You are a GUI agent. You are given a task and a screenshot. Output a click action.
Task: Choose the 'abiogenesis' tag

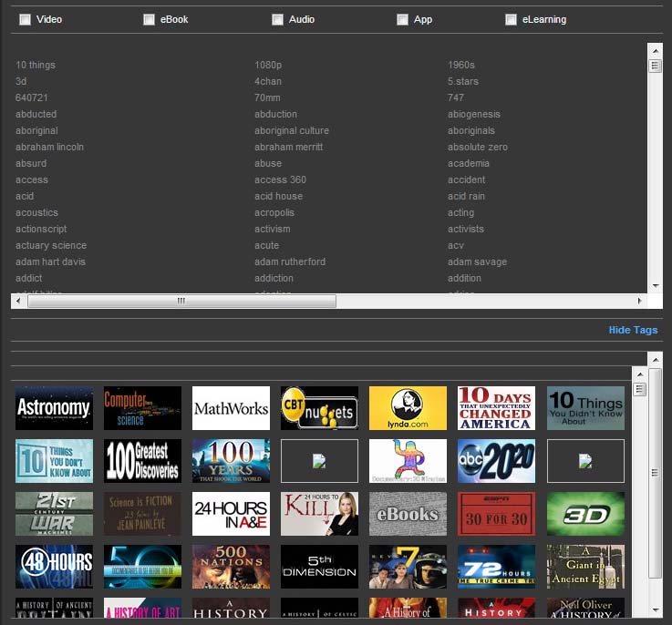(474, 115)
